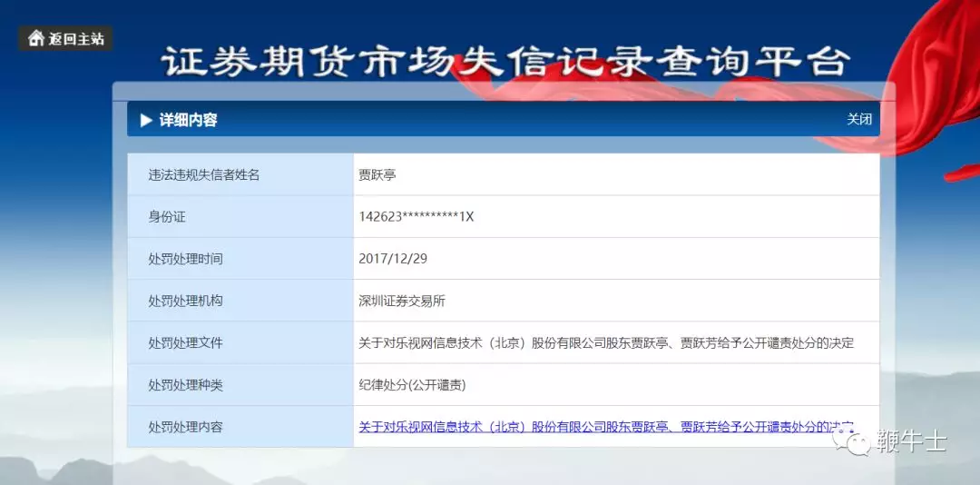Select the name value 贾跃亭
The height and width of the screenshot is (485, 980).
click(377, 175)
